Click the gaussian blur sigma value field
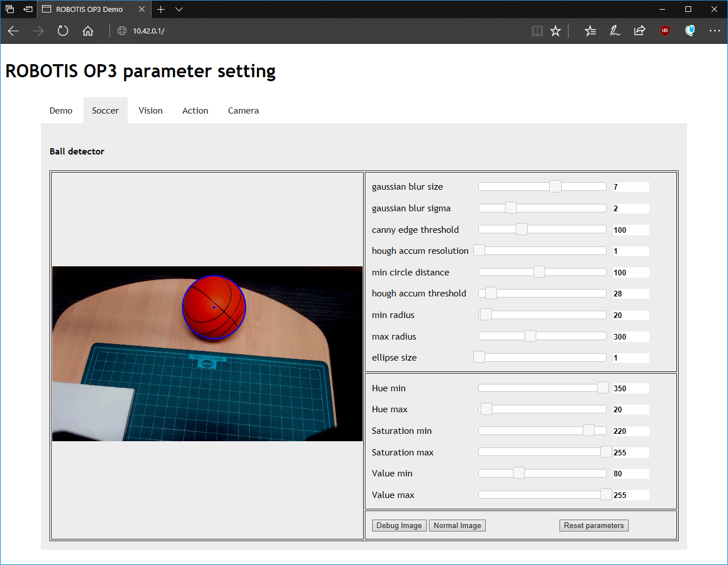The image size is (728, 565). pos(631,208)
